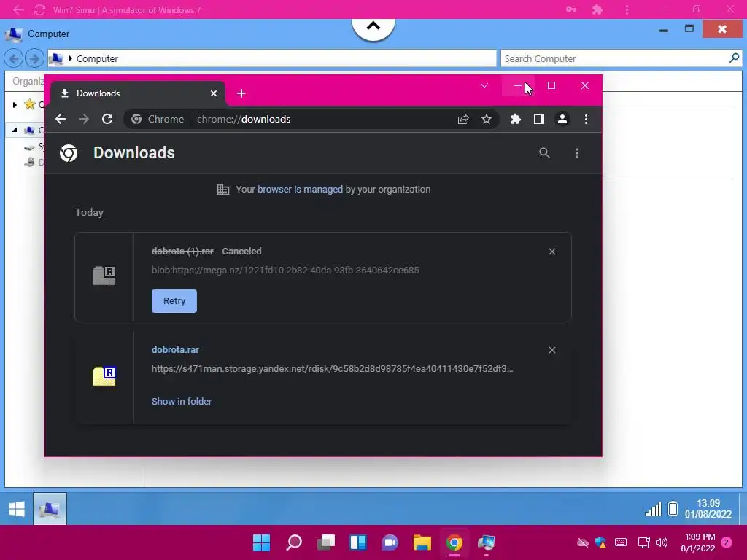Viewport: 747px width, 560px height.
Task: Click the simulator battery icon
Action: (x=673, y=508)
